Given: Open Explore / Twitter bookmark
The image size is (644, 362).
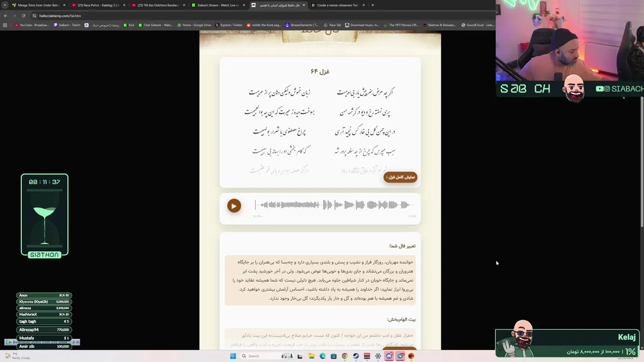Looking at the screenshot, I should 229,25.
